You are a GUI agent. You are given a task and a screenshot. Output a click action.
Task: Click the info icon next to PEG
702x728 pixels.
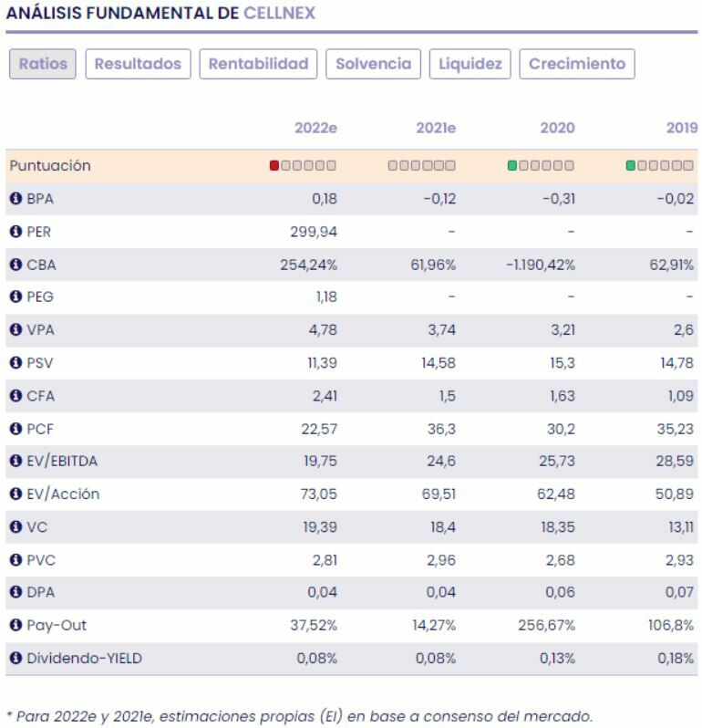coord(15,297)
